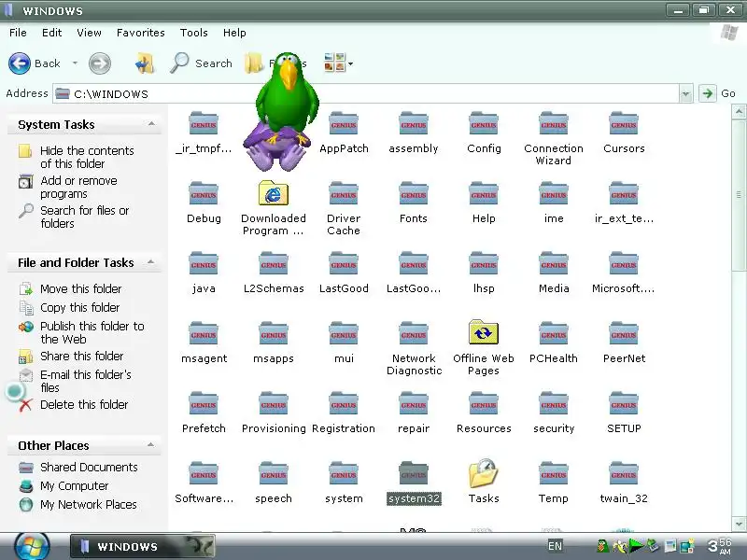Screen dimensions: 747x560
Task: Select the AppPatch folder icon
Action: click(344, 123)
